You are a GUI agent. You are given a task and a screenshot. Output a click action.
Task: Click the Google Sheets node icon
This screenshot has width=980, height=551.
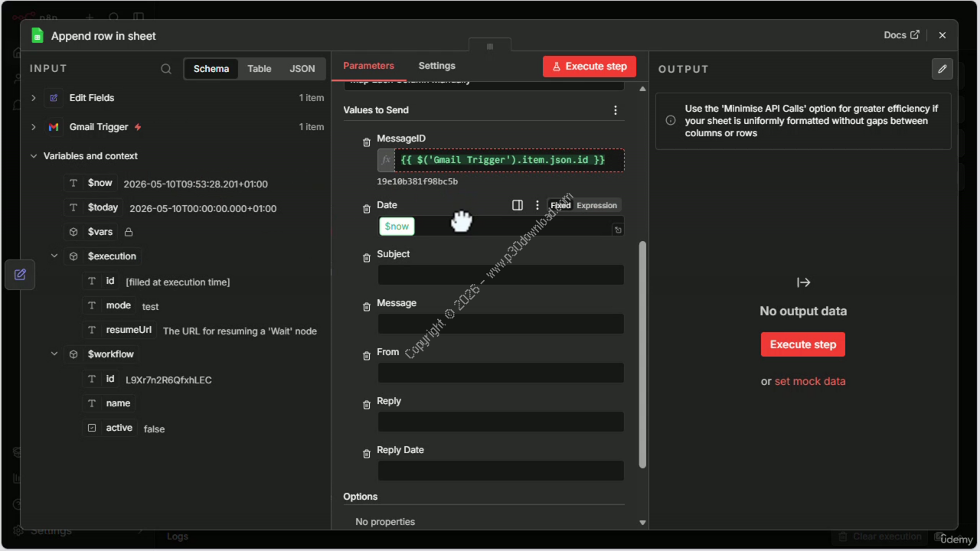coord(37,35)
